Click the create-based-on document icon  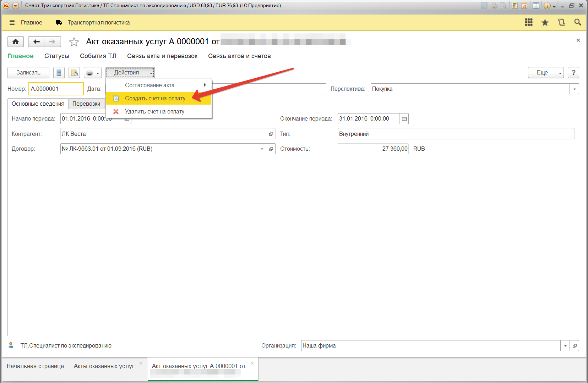(x=74, y=73)
